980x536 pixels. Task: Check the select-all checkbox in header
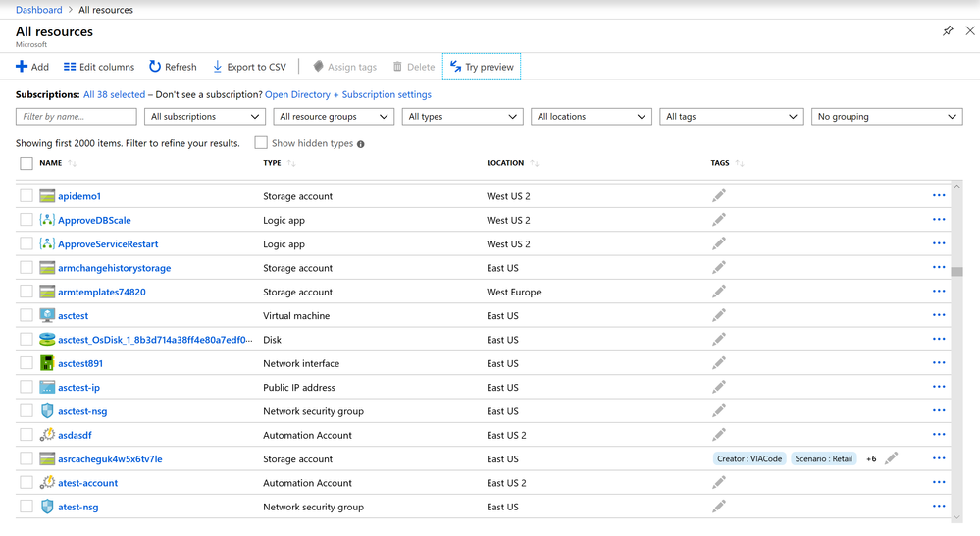coord(26,163)
